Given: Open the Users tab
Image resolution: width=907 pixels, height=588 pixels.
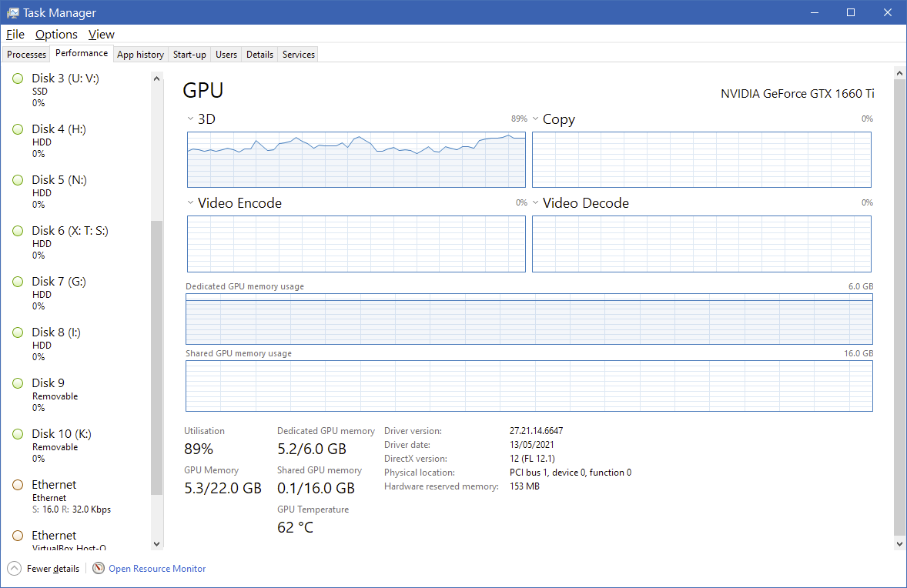Looking at the screenshot, I should pos(226,55).
